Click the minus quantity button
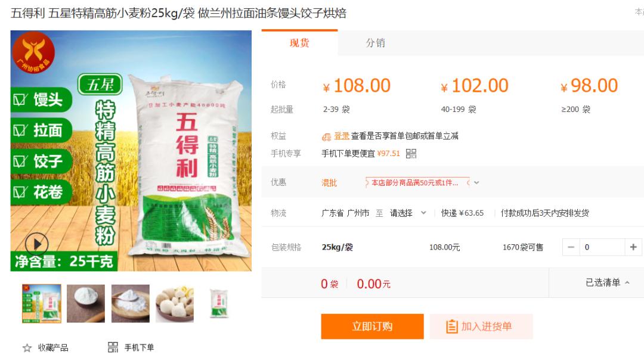Image resolution: width=644 pixels, height=364 pixels. pos(571,247)
